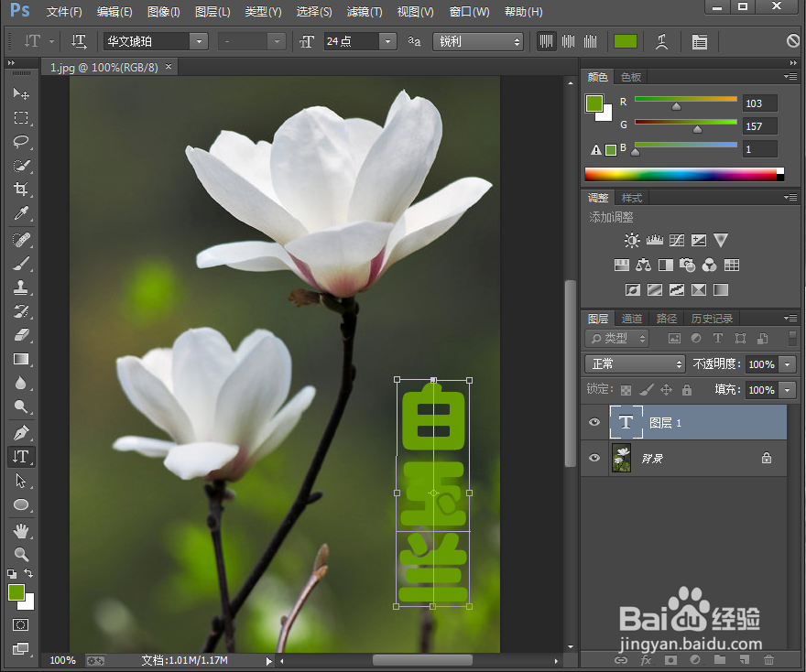806x672 pixels.
Task: Open the 窗口(W) menu
Action: [469, 11]
